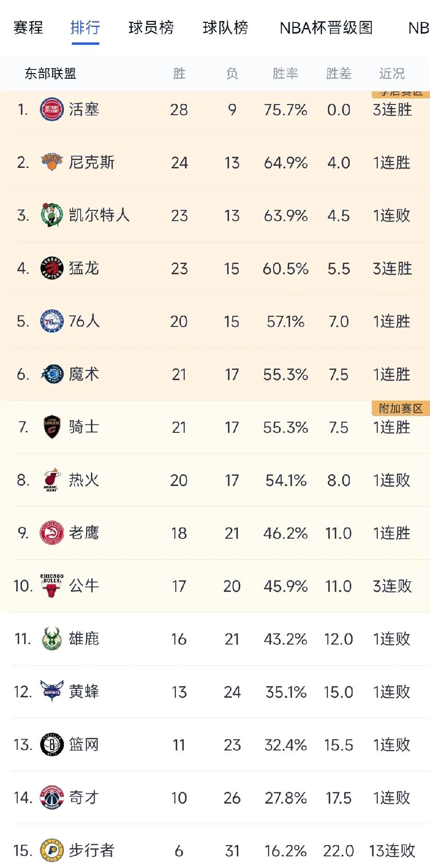
Task: Tap the Indiana Pacers logo
Action: (52, 850)
